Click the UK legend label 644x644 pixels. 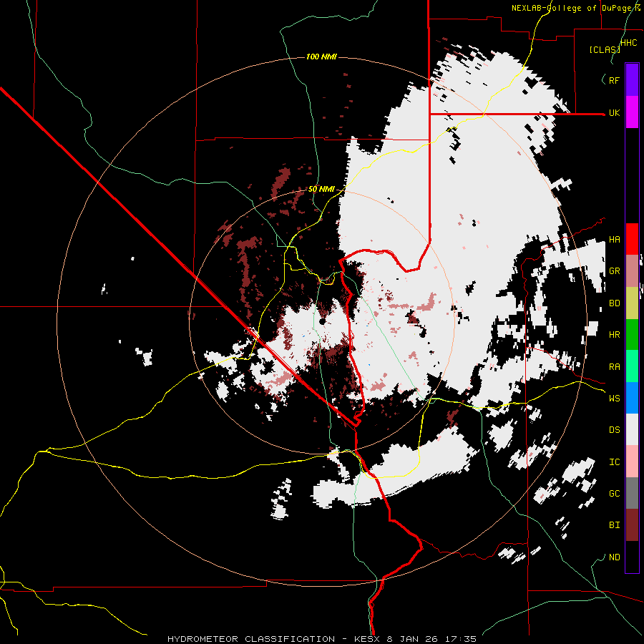point(614,112)
